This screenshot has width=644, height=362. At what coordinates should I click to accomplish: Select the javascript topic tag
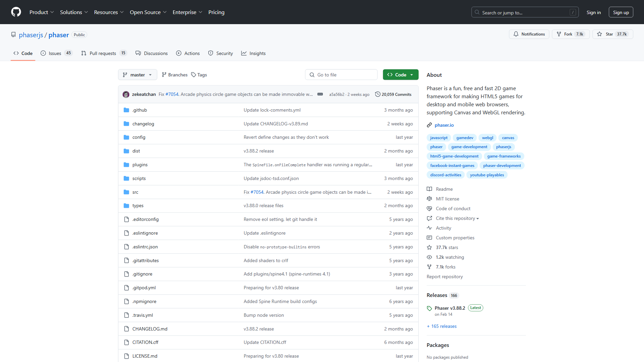coord(439,138)
